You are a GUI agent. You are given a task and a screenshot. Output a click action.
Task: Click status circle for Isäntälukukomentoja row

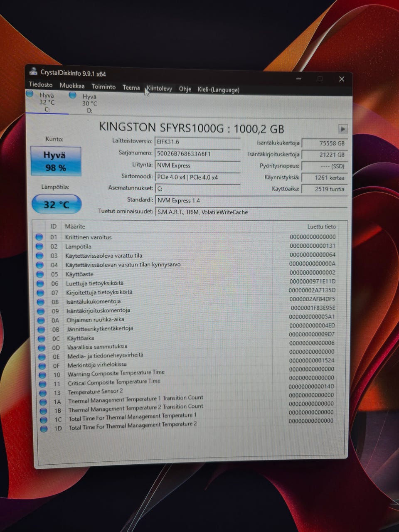41,302
